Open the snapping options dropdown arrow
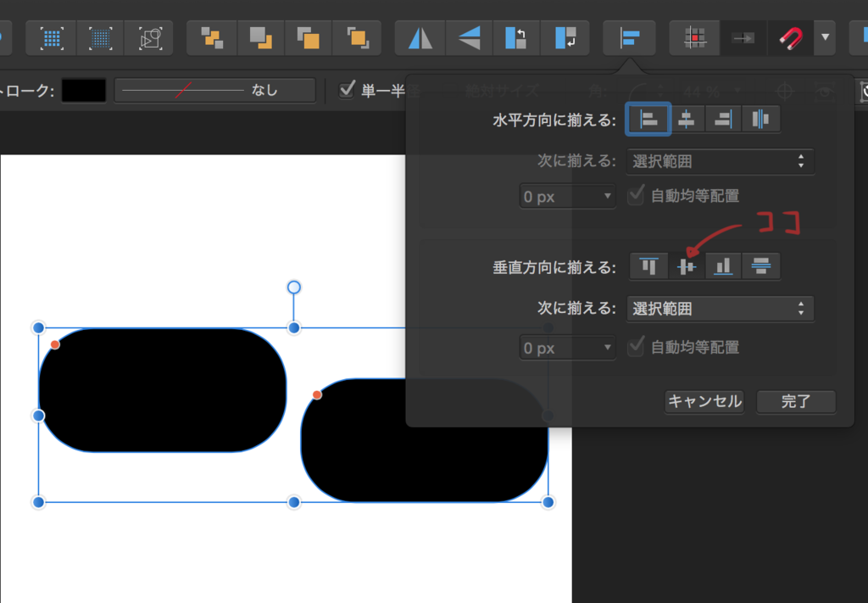 825,38
